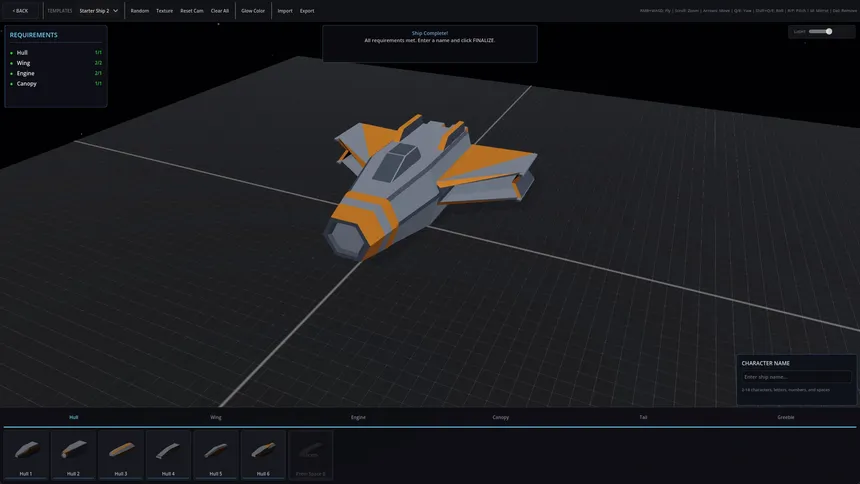Open the Greeble parts tab
Image resolution: width=860 pixels, height=484 pixels.
coord(785,417)
